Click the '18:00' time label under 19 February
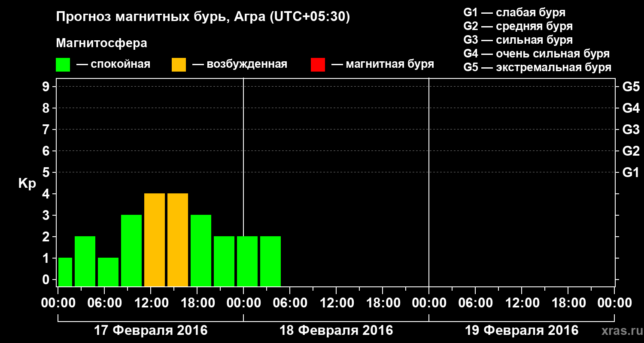 point(568,303)
